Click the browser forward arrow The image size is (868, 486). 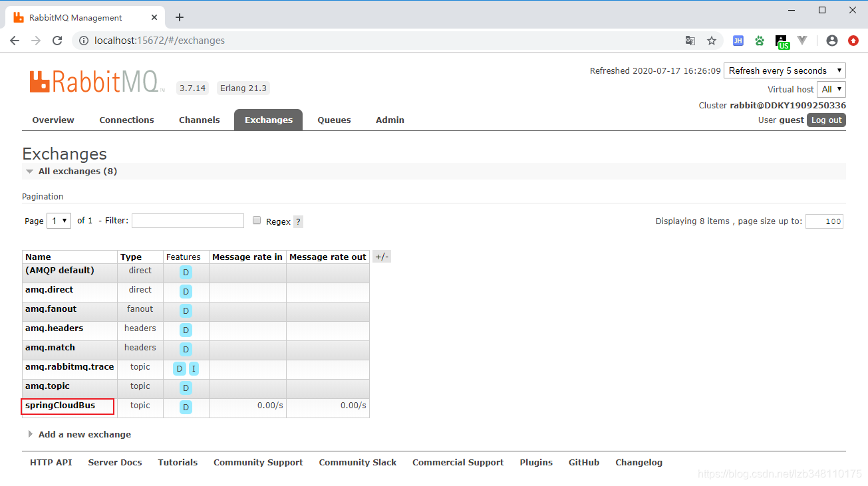(36, 41)
